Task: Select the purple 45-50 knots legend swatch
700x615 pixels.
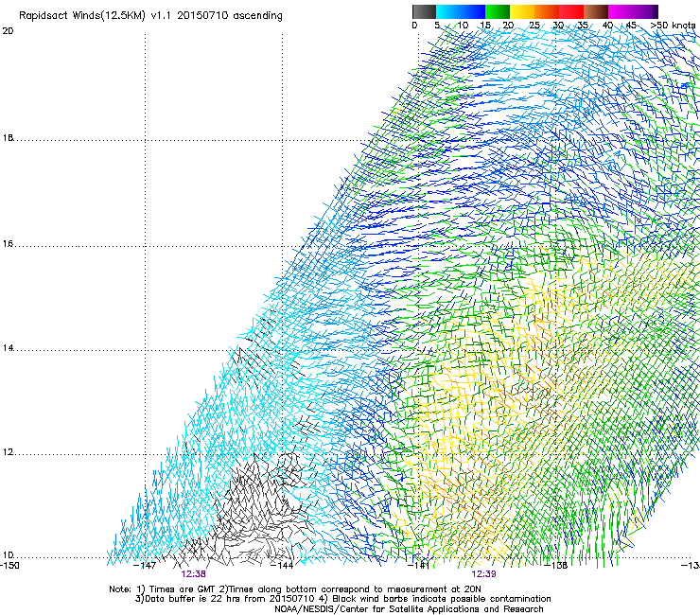Action: click(x=645, y=11)
